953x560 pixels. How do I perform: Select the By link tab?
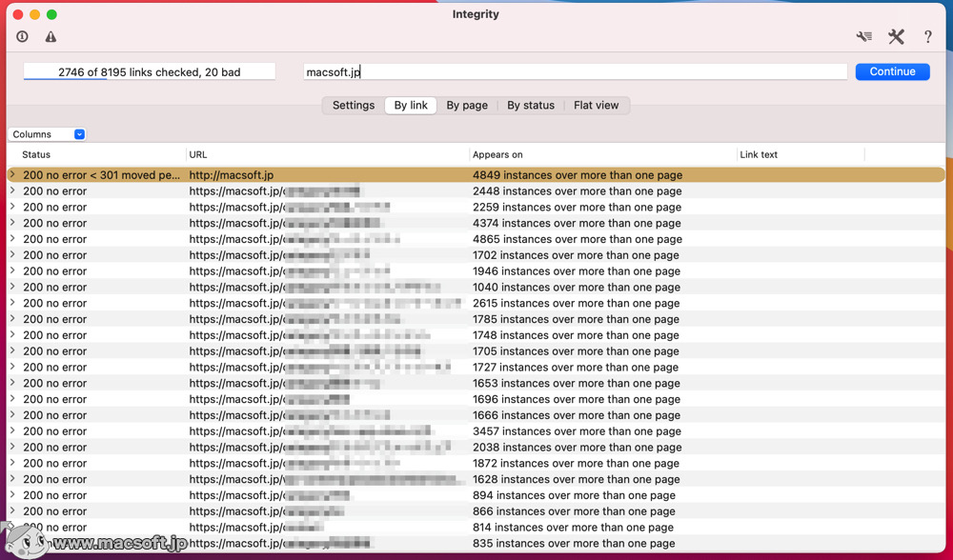click(x=411, y=105)
